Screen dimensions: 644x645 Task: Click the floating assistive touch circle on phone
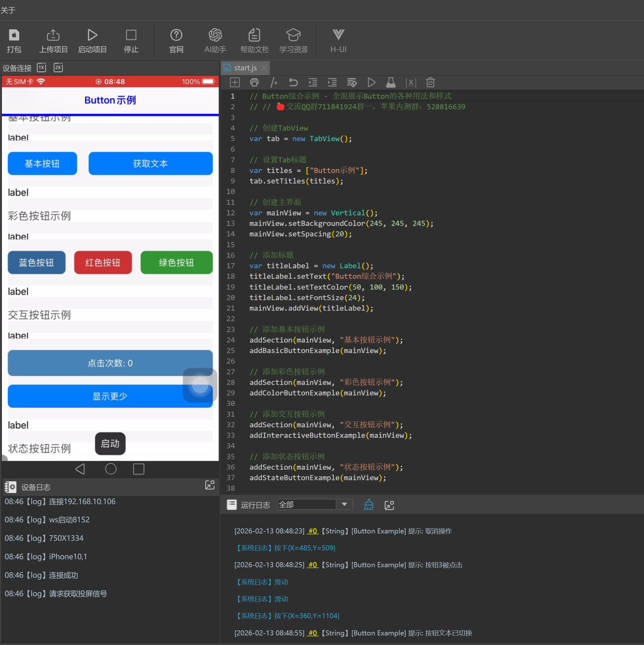[x=200, y=385]
